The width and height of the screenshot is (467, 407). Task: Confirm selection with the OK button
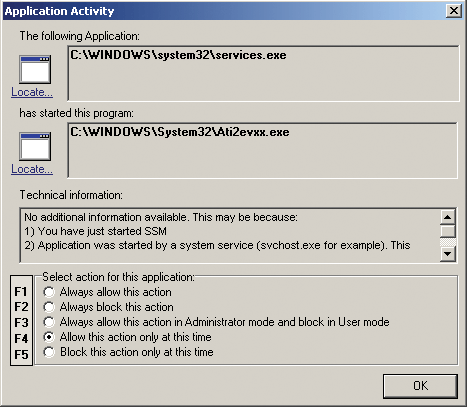click(420, 386)
